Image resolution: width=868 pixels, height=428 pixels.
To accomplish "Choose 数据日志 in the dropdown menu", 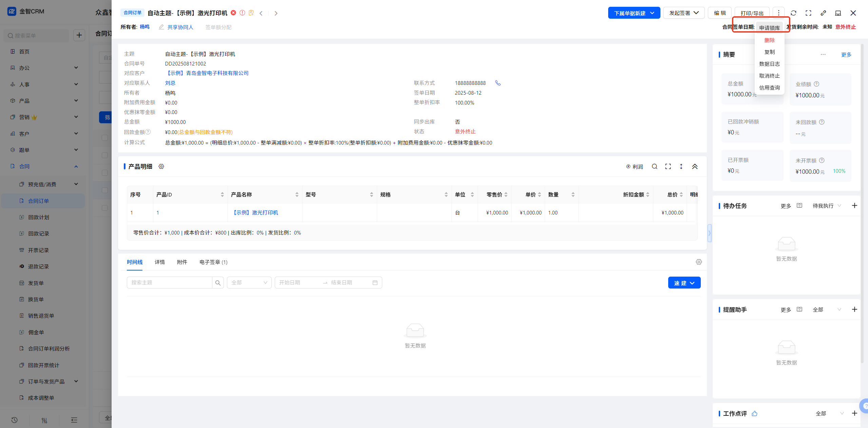I will click(769, 64).
